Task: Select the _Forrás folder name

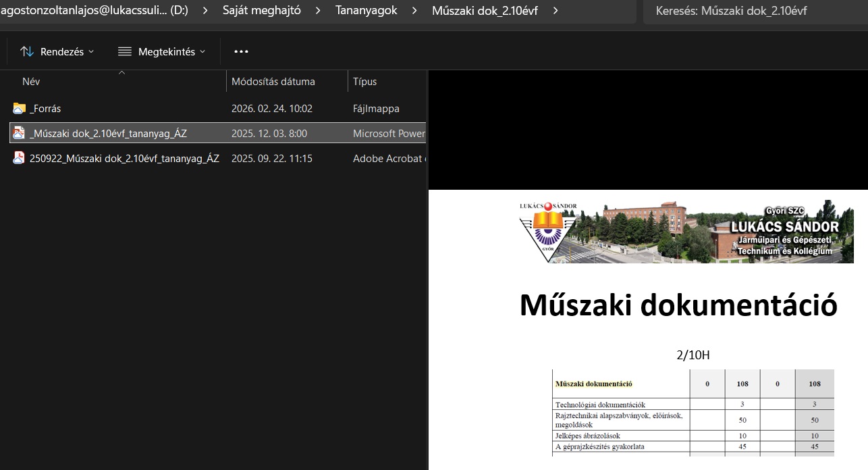Action: 45,108
